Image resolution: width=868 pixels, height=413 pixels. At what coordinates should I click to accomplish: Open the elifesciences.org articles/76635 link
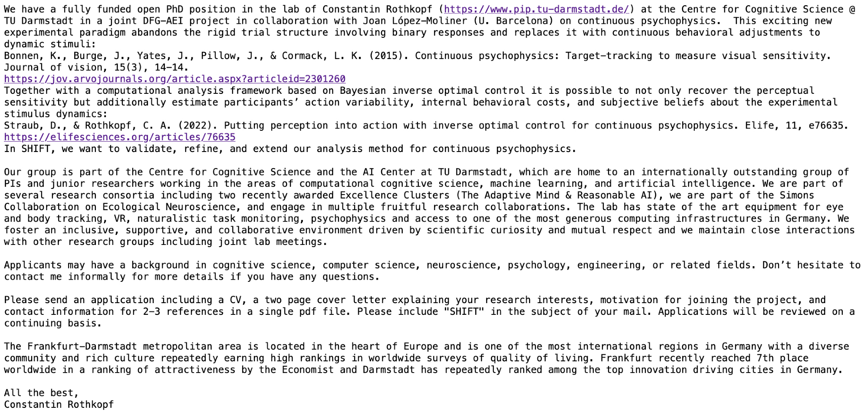coord(120,137)
